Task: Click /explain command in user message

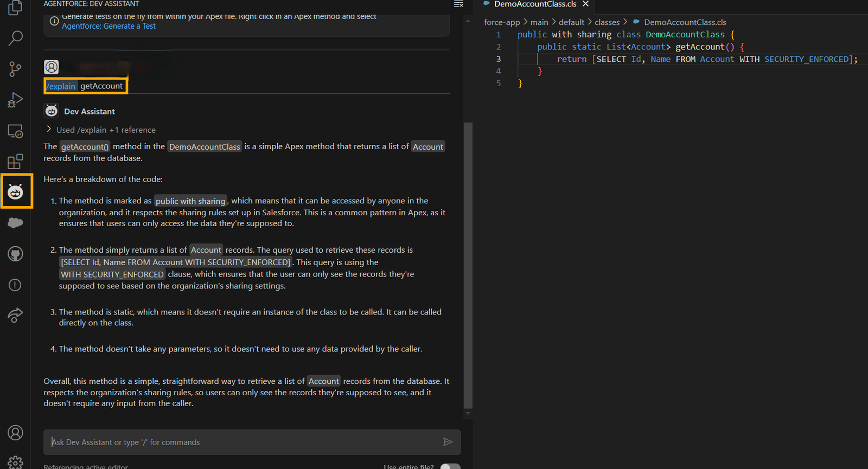Action: pos(61,86)
